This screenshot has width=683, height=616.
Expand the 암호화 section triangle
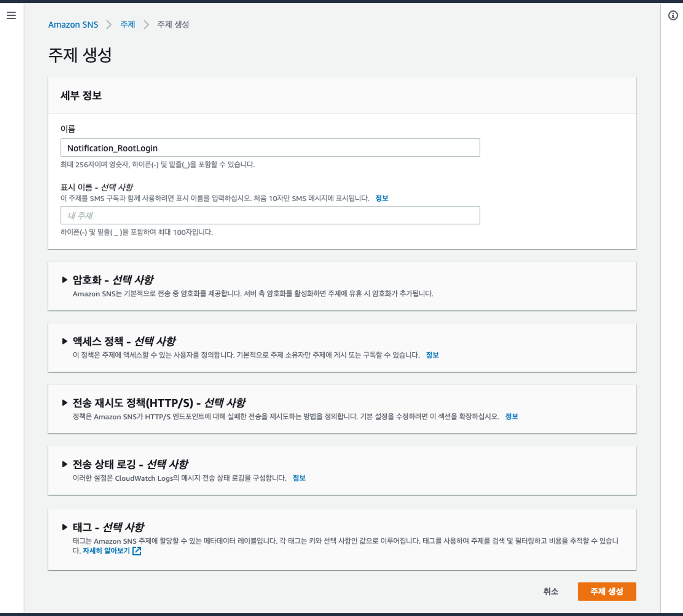[x=65, y=280]
